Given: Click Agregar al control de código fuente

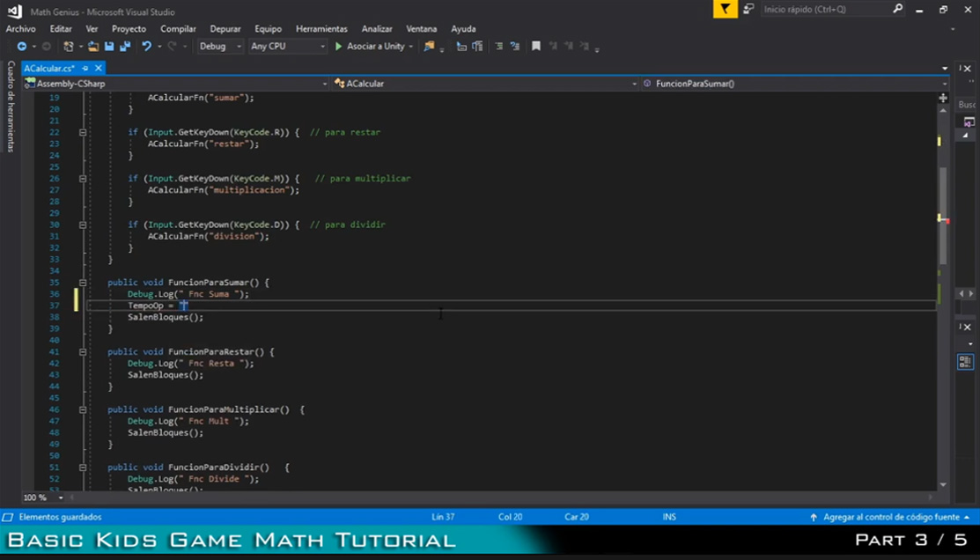Looking at the screenshot, I should [x=890, y=517].
